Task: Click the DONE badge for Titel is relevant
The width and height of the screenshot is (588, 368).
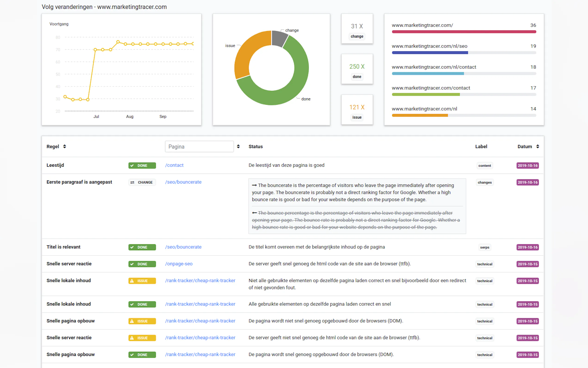Action: pyautogui.click(x=142, y=247)
